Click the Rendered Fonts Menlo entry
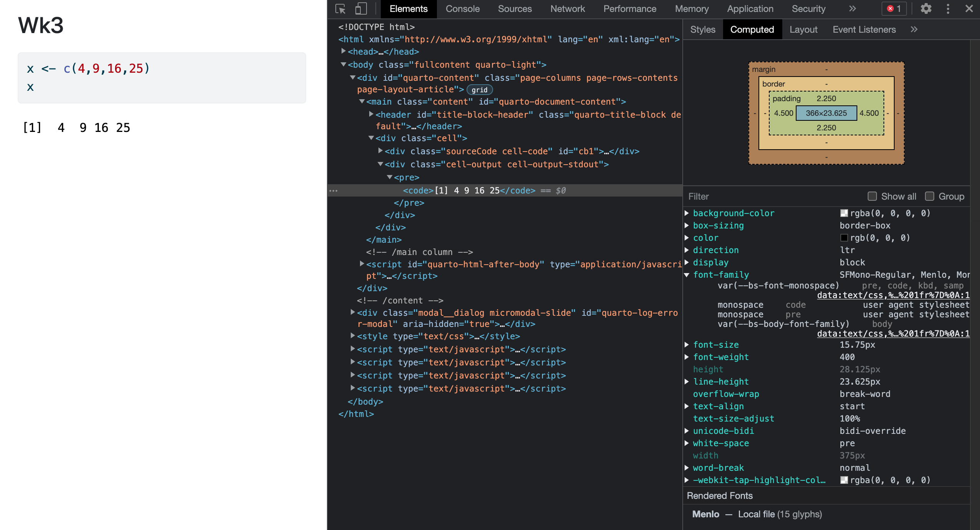Screen dimensions: 980x530 pos(757,514)
